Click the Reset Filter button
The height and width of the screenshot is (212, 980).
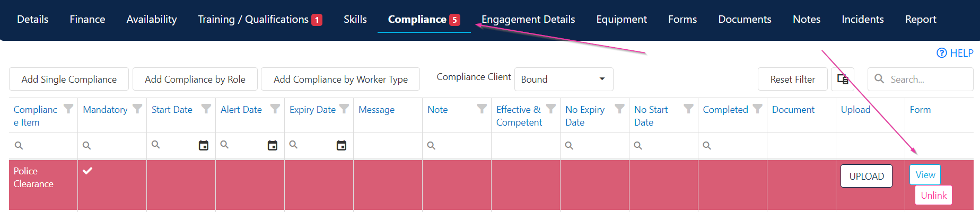click(x=792, y=79)
